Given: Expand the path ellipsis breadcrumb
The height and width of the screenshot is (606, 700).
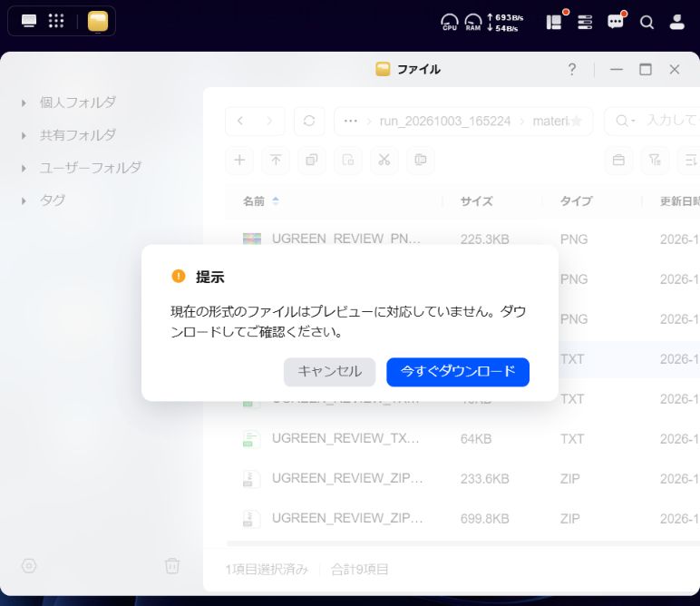Looking at the screenshot, I should point(350,121).
